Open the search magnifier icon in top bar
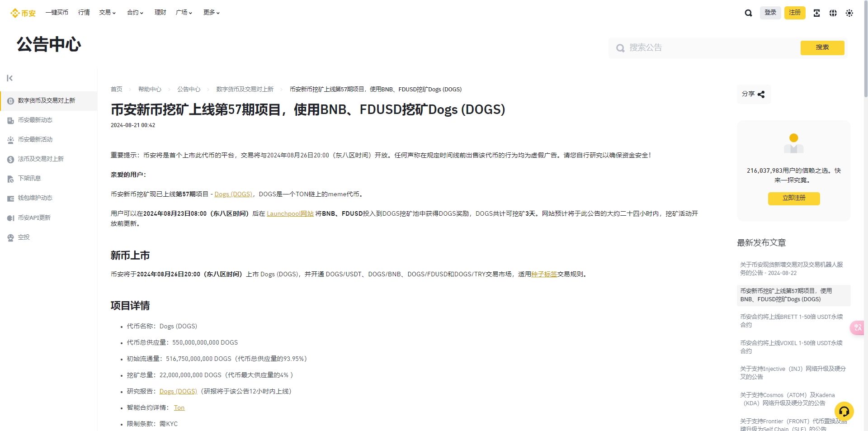Image resolution: width=868 pixels, height=431 pixels. coord(748,13)
